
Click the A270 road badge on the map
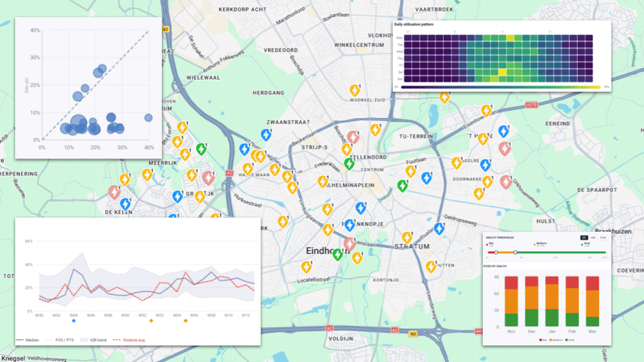[532, 105]
